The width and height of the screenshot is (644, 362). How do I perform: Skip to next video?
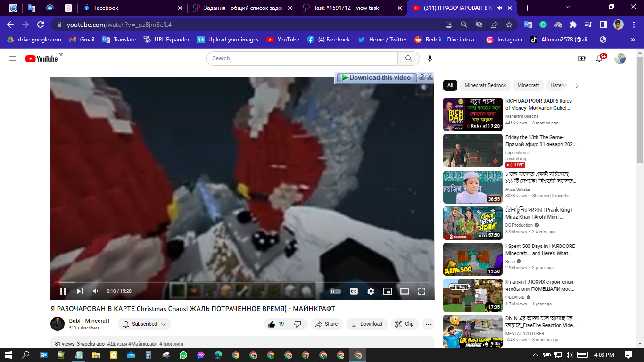point(80,291)
